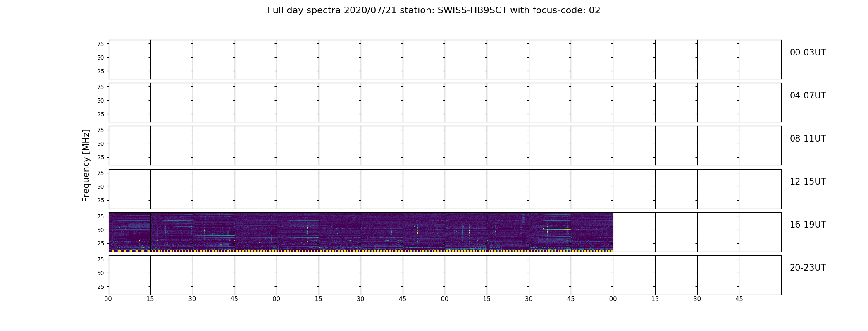This screenshot has height=331, width=868.
Task: Click the 25 tick of the 08-11UT panel
Action: 100,157
